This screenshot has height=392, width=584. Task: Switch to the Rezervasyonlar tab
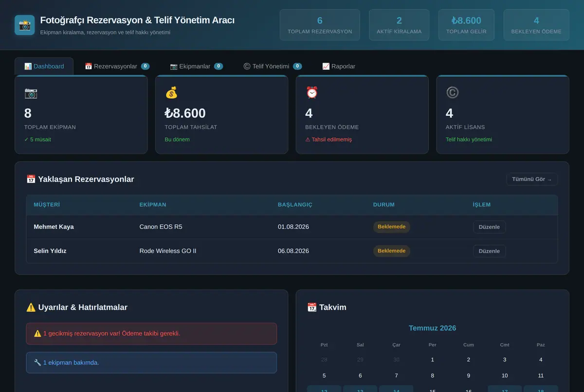click(117, 66)
